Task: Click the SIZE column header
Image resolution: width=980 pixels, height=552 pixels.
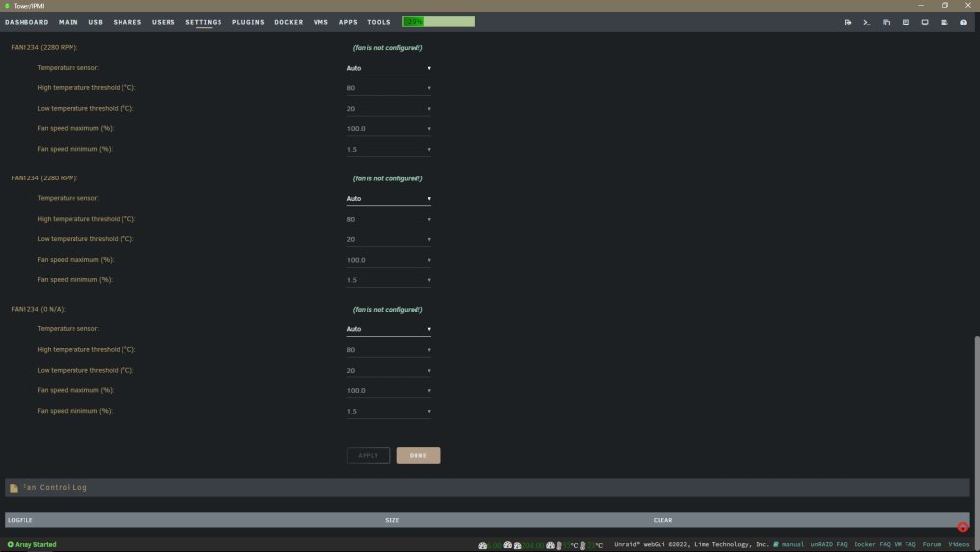Action: pos(392,520)
